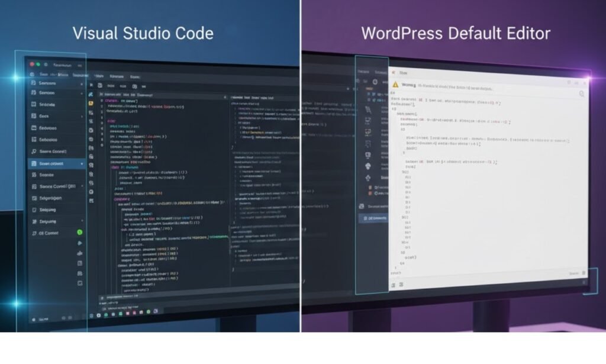Expand the chevron on the highlighted VS Code sidebar row
The image size is (606, 364).
(x=82, y=164)
